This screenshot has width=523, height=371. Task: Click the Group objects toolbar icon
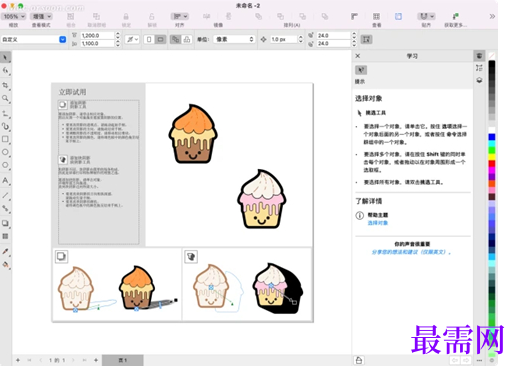tap(71, 16)
